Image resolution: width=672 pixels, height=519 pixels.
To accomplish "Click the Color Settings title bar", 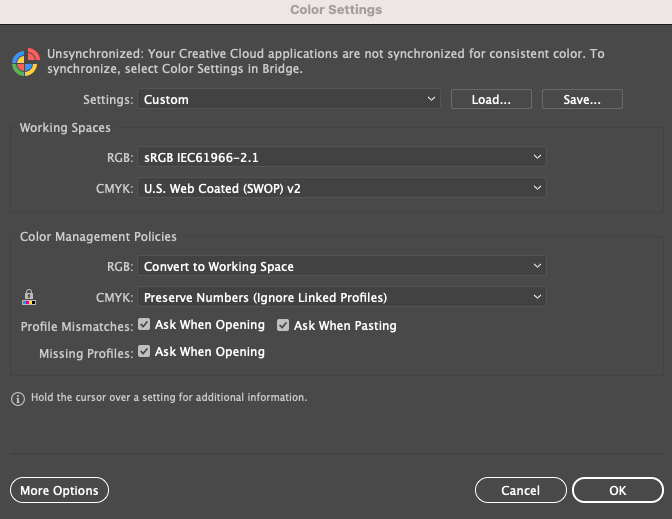I will pos(336,11).
